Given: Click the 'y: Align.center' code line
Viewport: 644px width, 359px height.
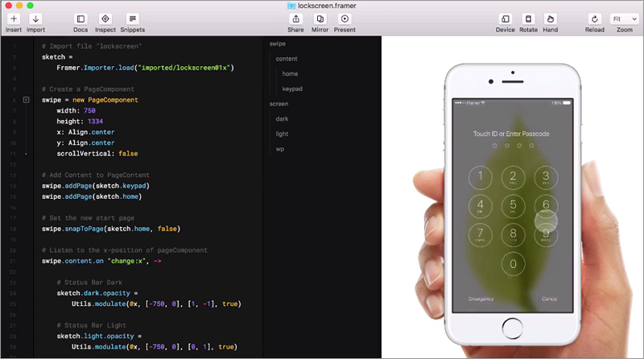Looking at the screenshot, I should [85, 143].
